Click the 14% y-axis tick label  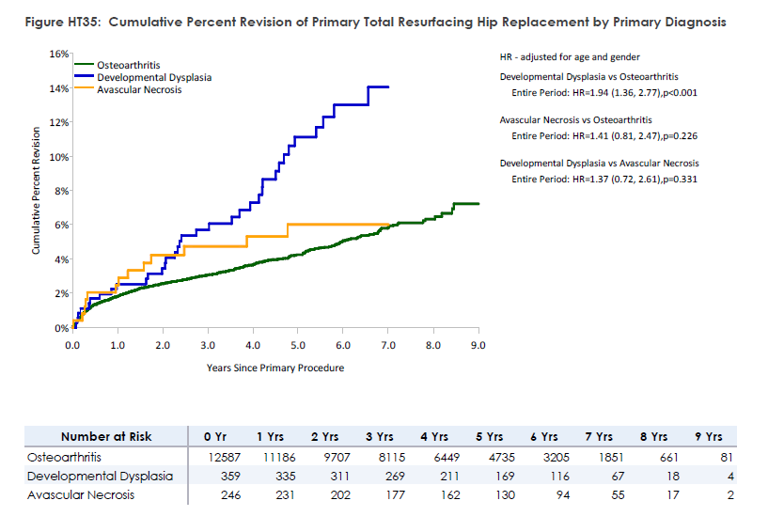point(58,88)
